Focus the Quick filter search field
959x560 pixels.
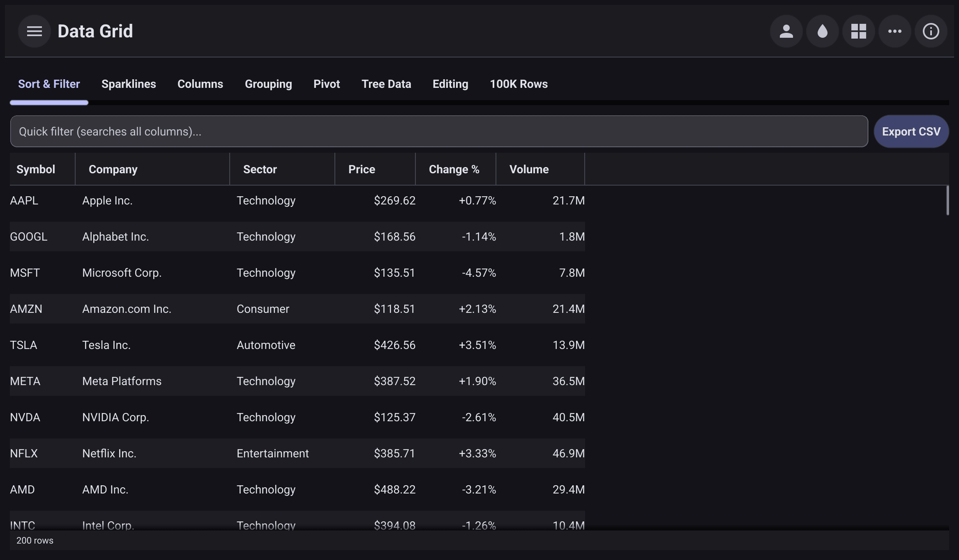pyautogui.click(x=439, y=131)
